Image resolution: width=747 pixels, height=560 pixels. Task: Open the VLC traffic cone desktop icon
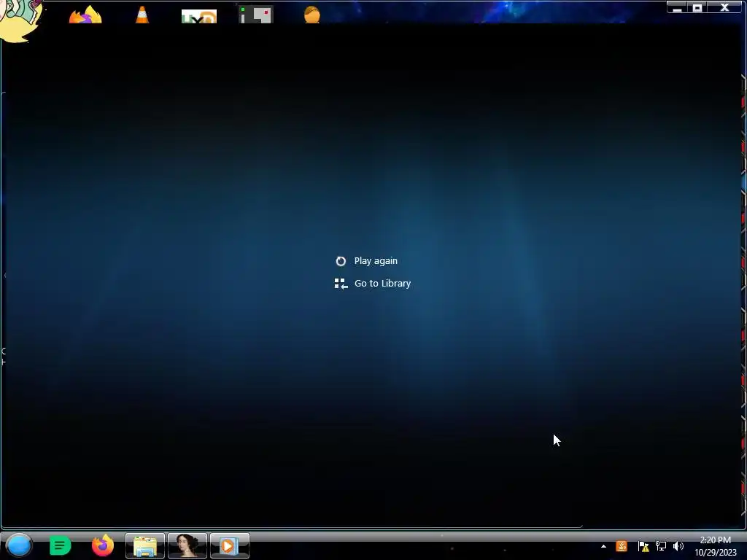[142, 15]
